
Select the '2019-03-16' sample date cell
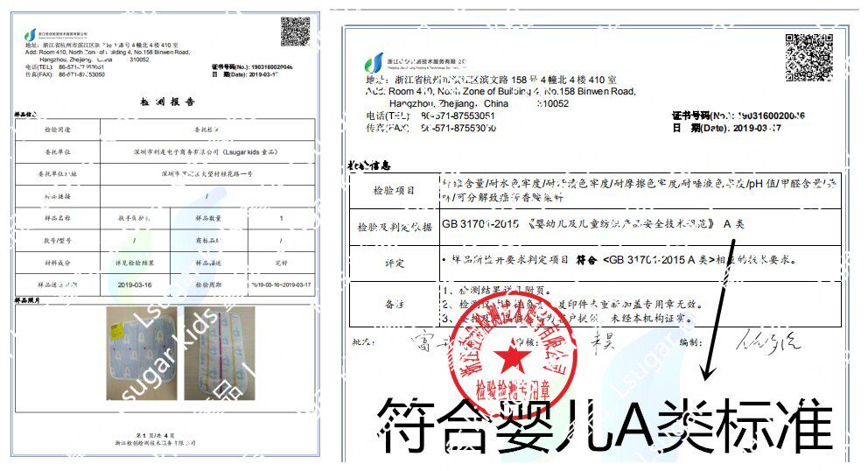pyautogui.click(x=135, y=285)
